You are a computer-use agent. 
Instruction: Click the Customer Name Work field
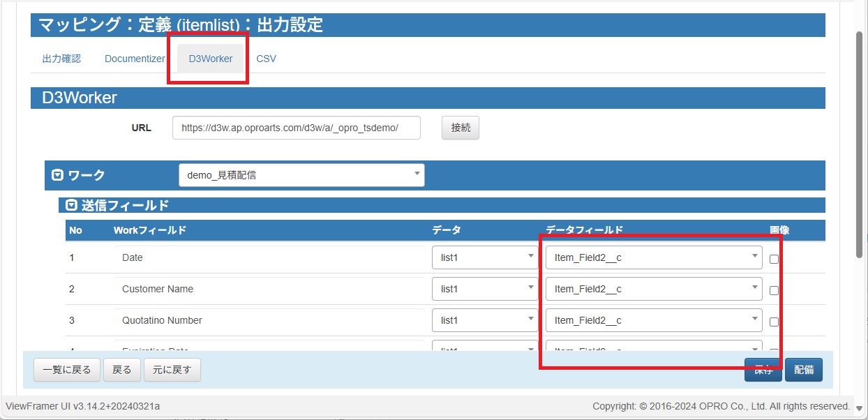(x=269, y=289)
